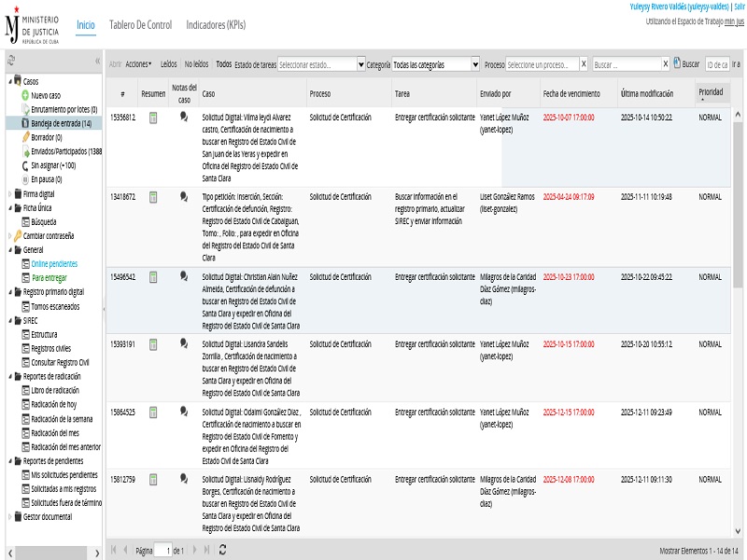Open case notes for case 13418672
The height and width of the screenshot is (560, 747).
(x=184, y=197)
